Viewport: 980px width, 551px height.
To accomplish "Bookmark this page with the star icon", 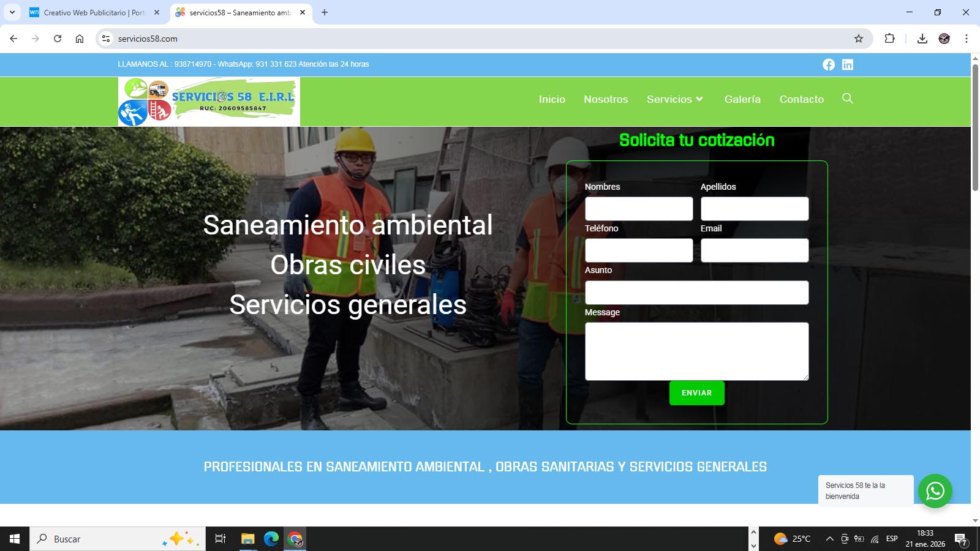I will pos(859,39).
